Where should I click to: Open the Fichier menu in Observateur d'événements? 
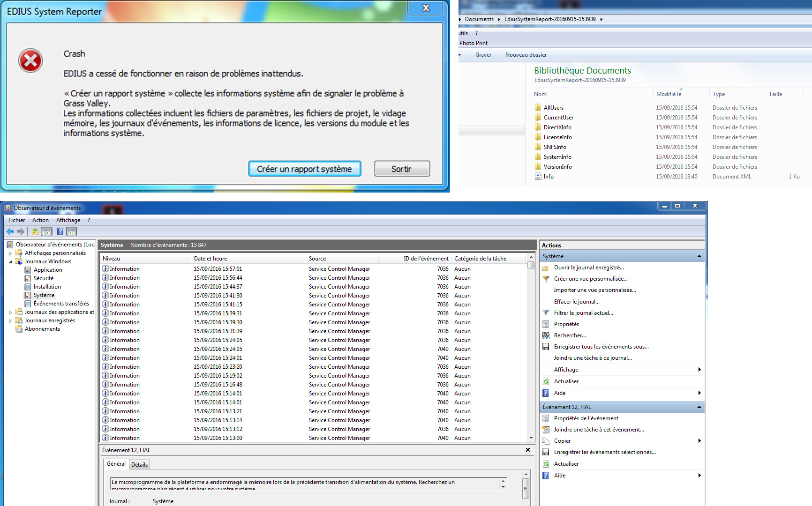(x=16, y=220)
